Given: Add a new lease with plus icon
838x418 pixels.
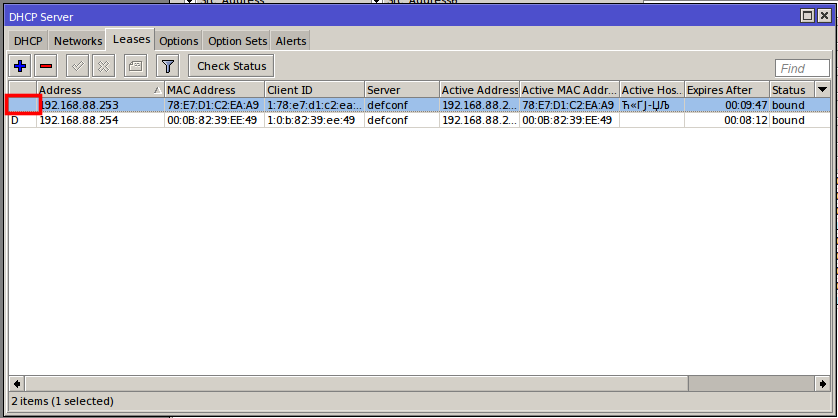Looking at the screenshot, I should tap(20, 66).
